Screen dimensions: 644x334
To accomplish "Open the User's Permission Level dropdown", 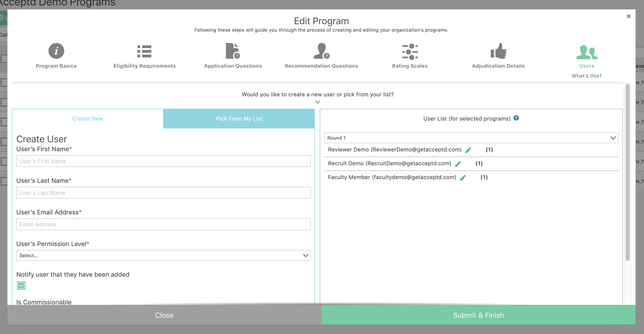I will coord(164,255).
